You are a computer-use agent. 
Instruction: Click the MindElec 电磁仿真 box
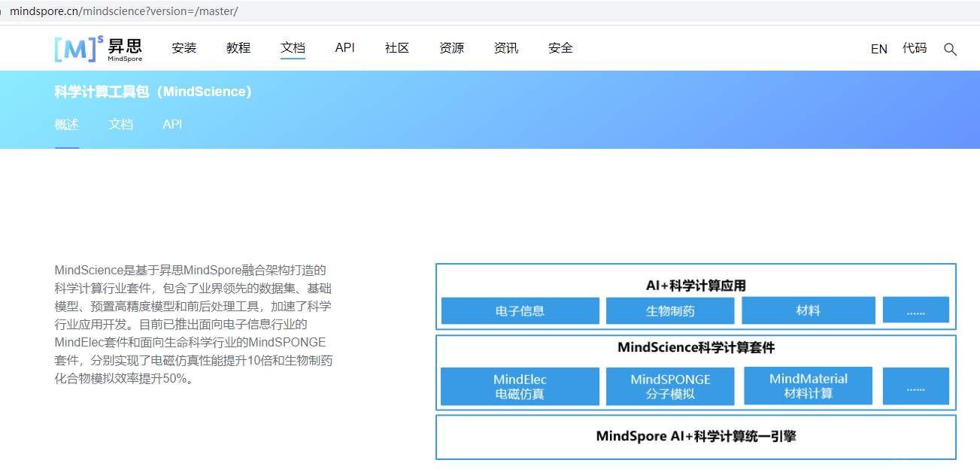520,386
